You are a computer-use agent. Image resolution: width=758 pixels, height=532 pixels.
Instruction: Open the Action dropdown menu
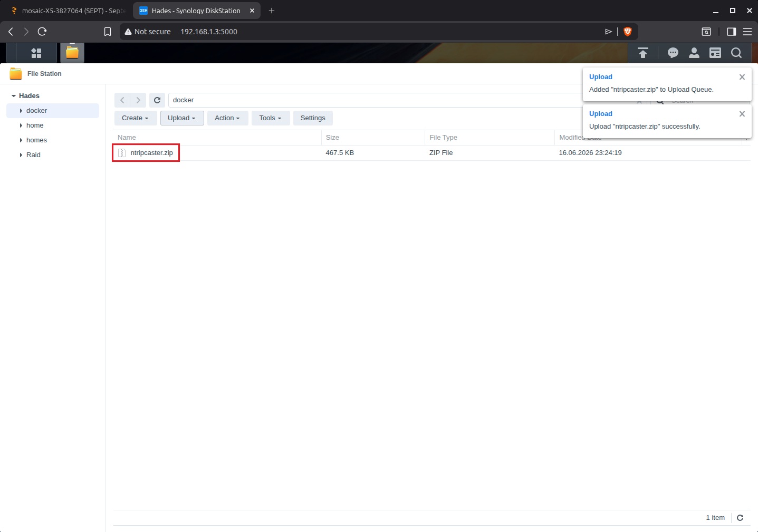point(227,118)
